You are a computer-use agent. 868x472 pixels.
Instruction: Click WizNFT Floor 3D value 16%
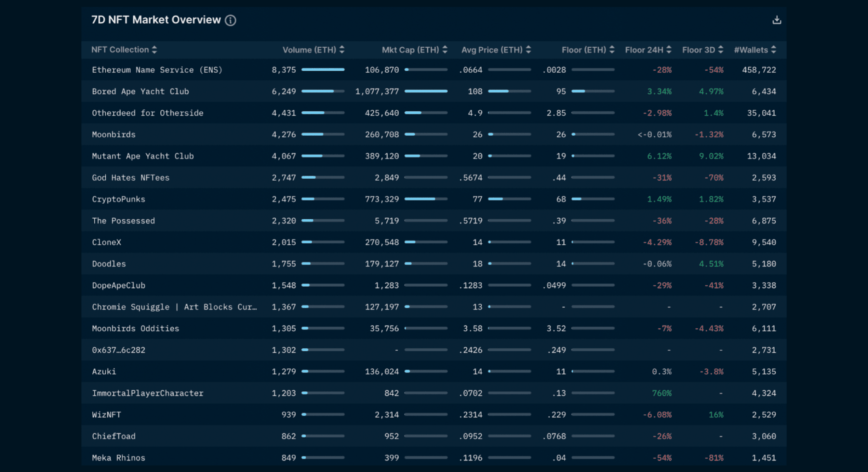pos(716,414)
